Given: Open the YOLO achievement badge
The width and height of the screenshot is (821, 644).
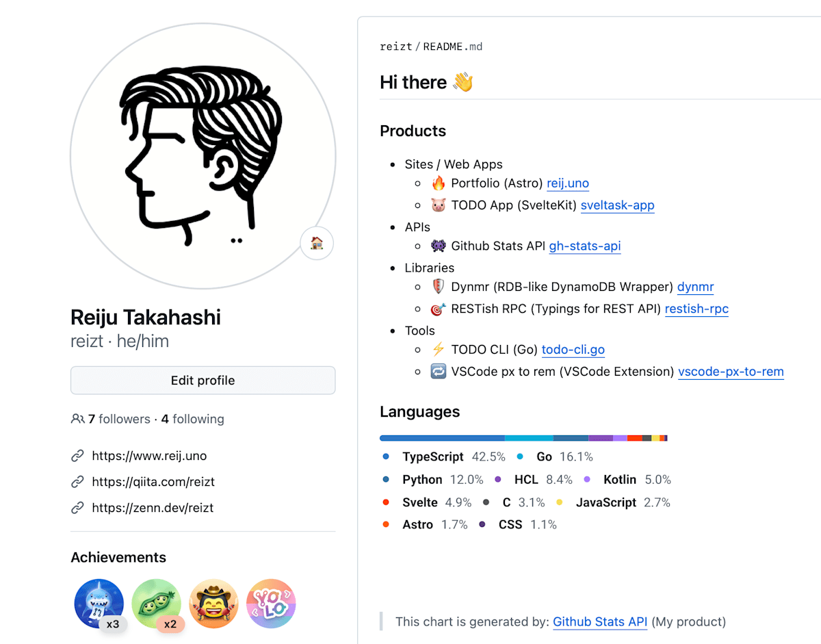Looking at the screenshot, I should [271, 604].
